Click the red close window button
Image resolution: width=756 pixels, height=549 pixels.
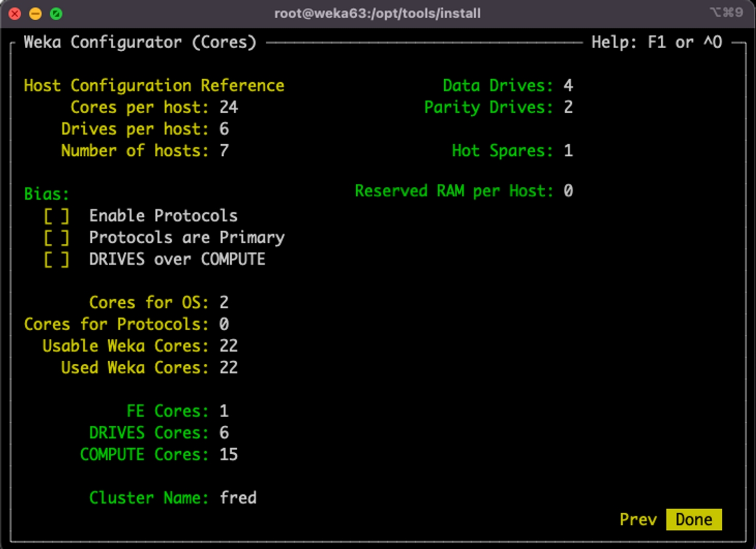(x=15, y=13)
